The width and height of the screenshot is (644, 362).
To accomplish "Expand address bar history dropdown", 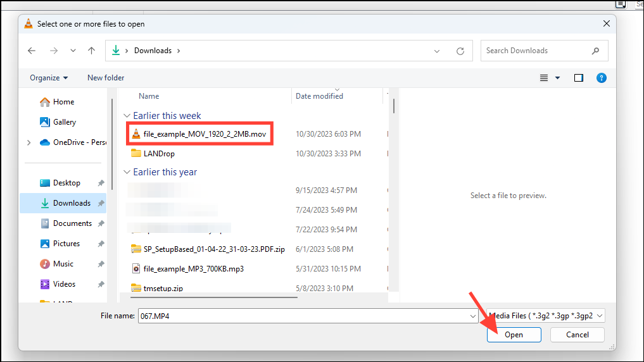I will point(436,51).
